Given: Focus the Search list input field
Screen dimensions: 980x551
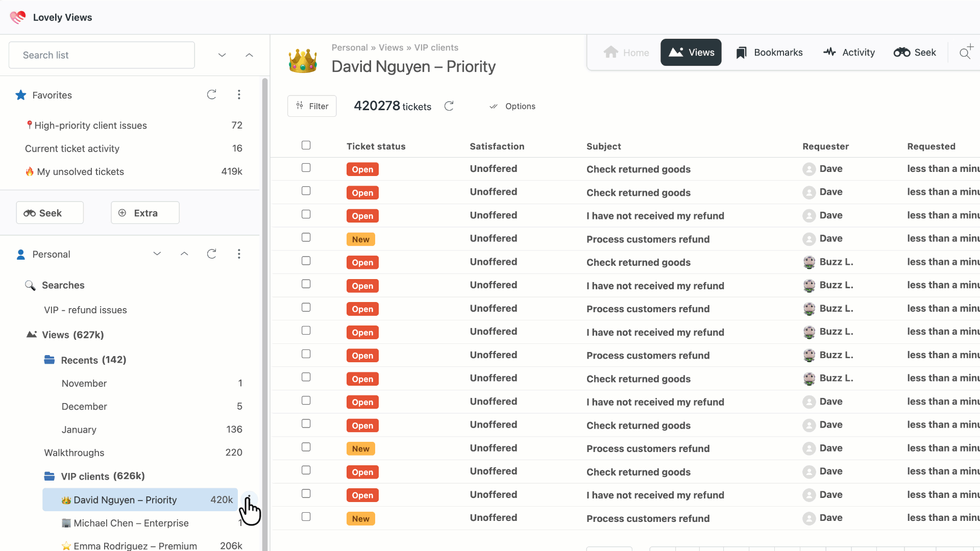Looking at the screenshot, I should (x=102, y=55).
